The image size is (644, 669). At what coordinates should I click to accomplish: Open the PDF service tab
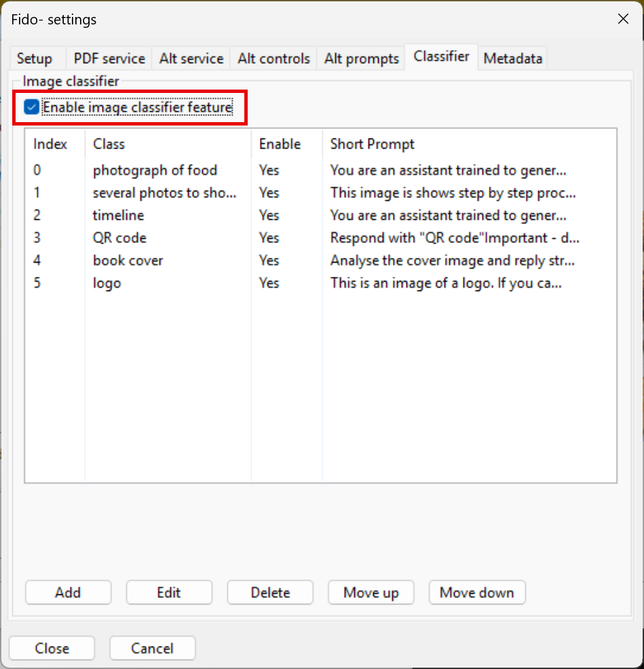point(109,58)
